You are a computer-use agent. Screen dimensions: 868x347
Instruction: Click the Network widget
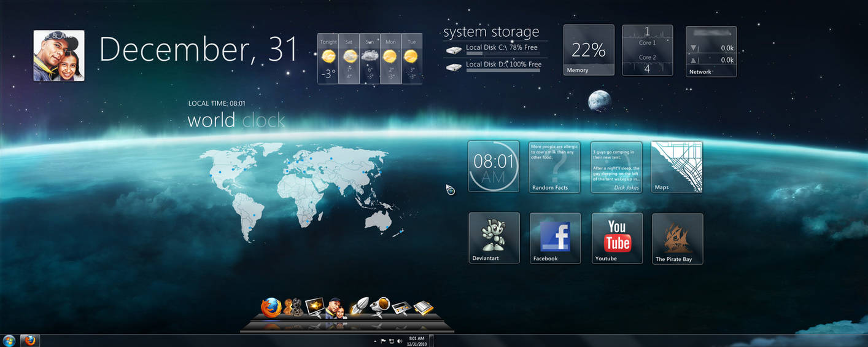point(711,52)
